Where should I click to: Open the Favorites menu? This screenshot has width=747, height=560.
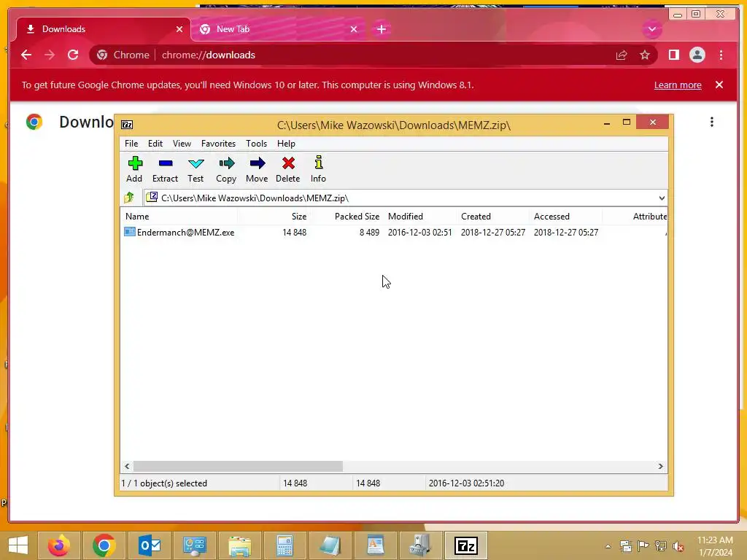[218, 144]
